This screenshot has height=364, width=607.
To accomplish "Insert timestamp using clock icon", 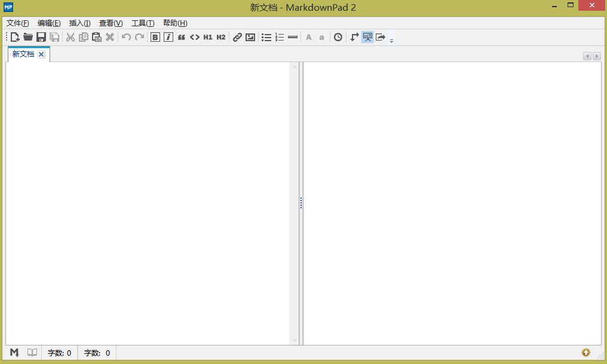I will 338,37.
